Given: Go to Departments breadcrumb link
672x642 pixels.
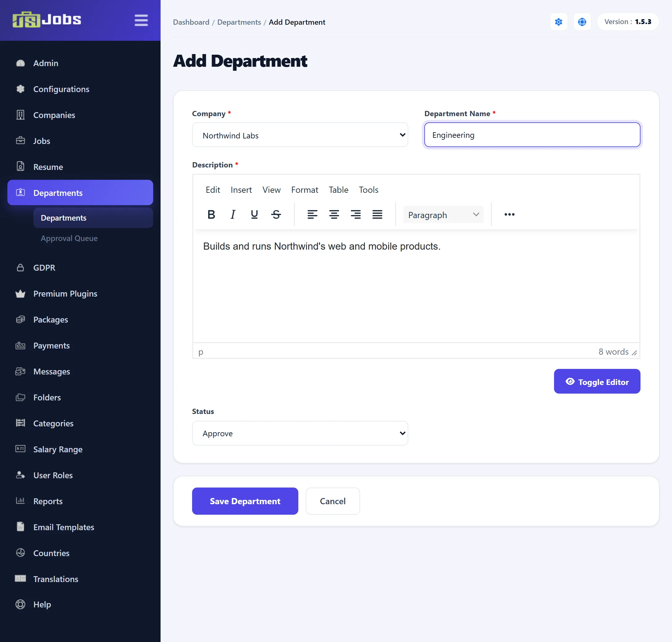Looking at the screenshot, I should coord(239,22).
